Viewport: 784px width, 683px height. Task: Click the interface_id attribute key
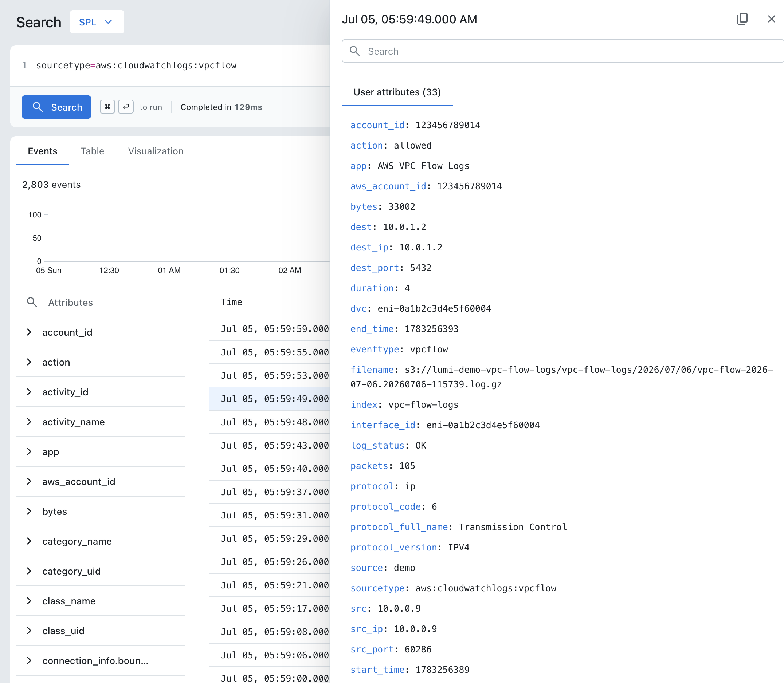tap(383, 425)
